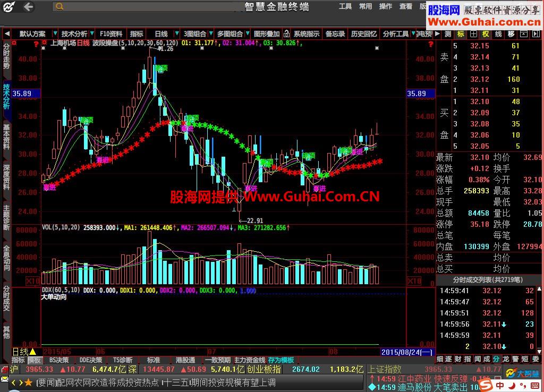Select the 分时走势 left sidebar tab

point(6,56)
